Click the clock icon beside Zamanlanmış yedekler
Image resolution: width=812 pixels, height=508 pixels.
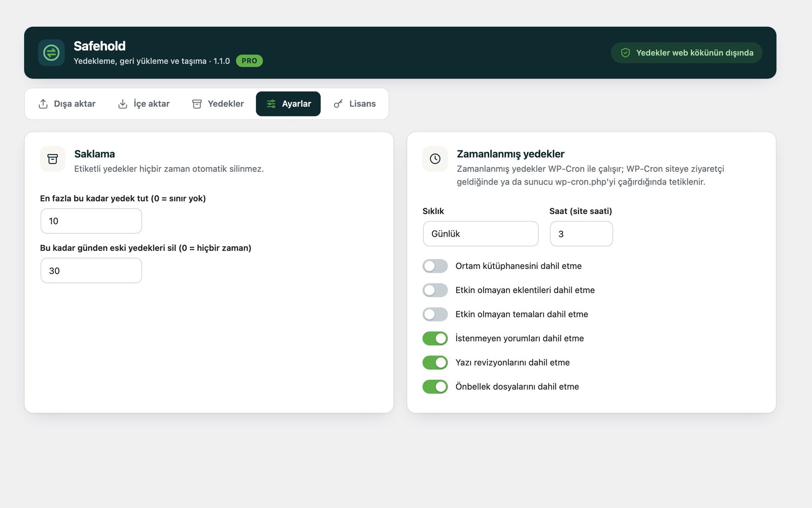pyautogui.click(x=435, y=159)
